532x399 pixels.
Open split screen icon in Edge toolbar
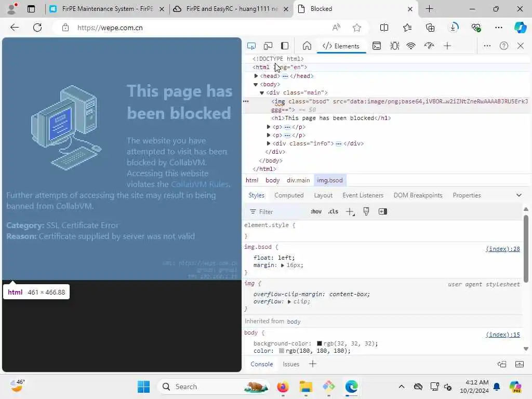(384, 28)
